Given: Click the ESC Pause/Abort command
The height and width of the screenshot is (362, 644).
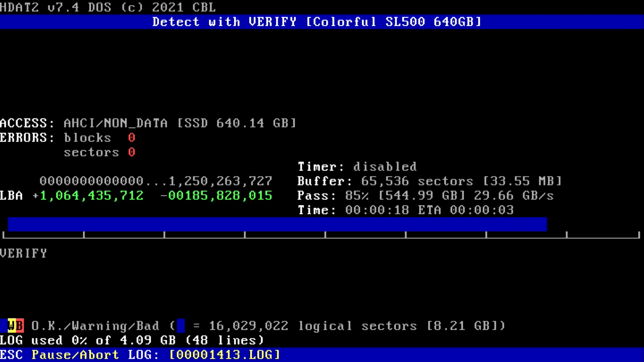Looking at the screenshot, I should (x=60, y=354).
